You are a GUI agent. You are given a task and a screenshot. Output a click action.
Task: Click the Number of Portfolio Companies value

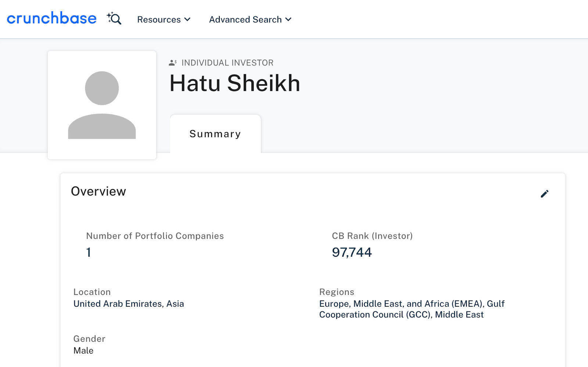[88, 252]
